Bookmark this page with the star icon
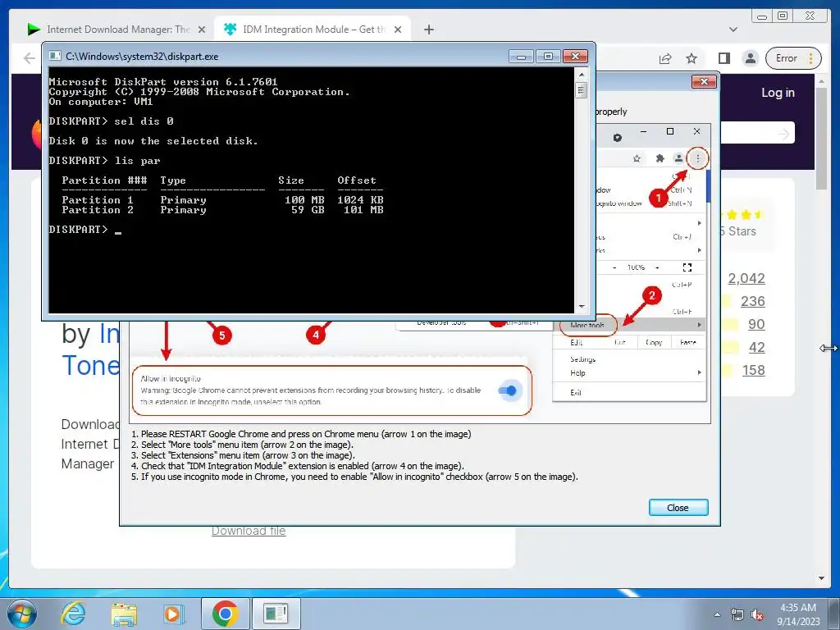 [x=692, y=58]
